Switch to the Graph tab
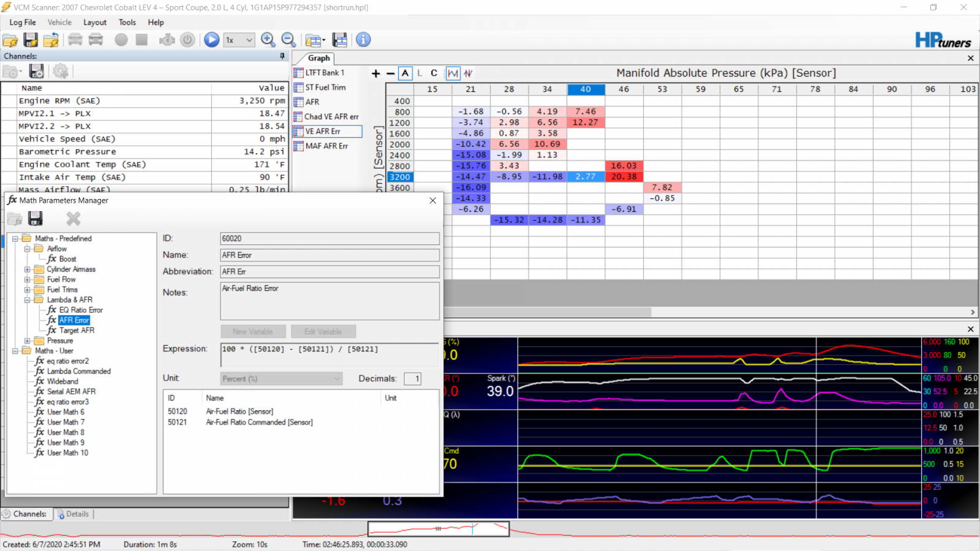Image resolution: width=980 pixels, height=551 pixels. pyautogui.click(x=318, y=58)
